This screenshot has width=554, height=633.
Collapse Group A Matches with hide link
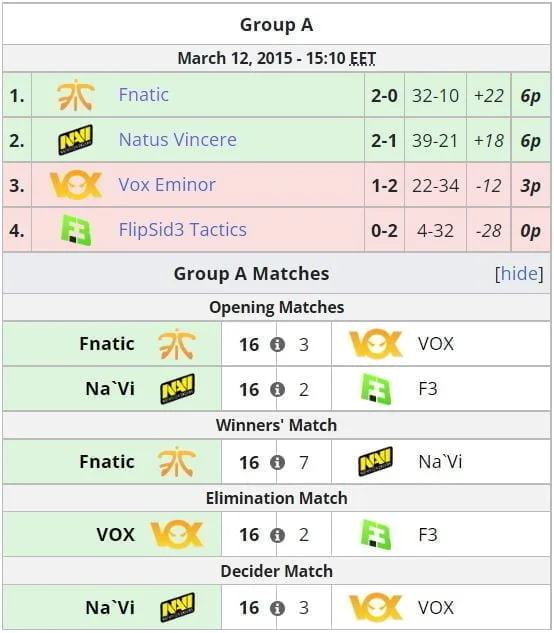pyautogui.click(x=519, y=274)
